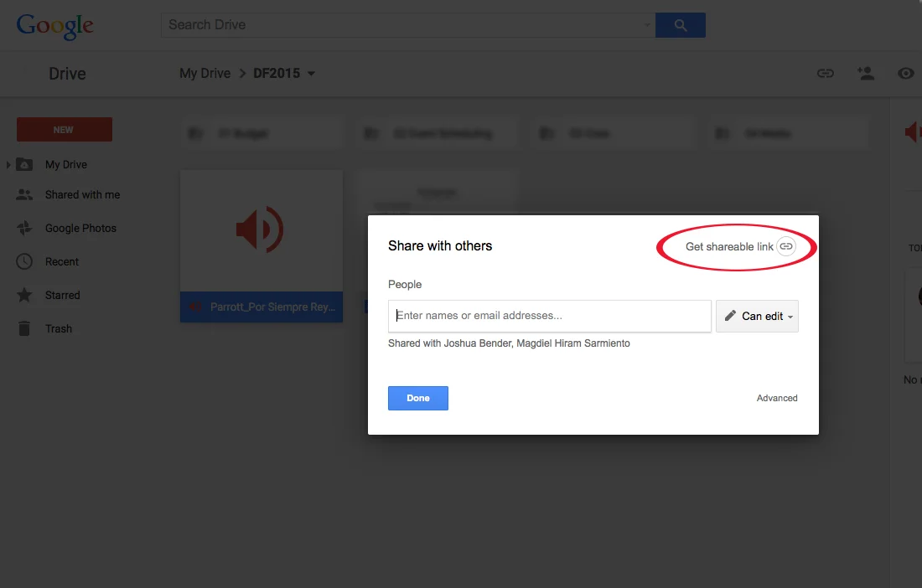
Task: Click the Get shareable link icon
Action: pos(786,246)
